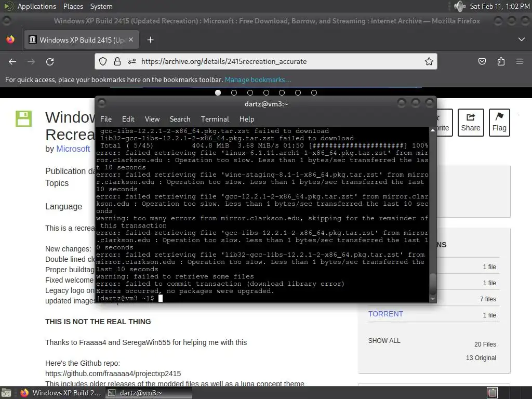The image size is (532, 399).
Task: Click the workspace switcher in bottom panel
Action: [493, 393]
